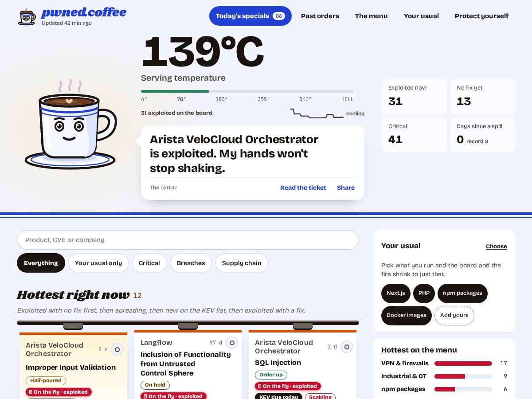The width and height of the screenshot is (532, 399).
Task: Click On the fly badge on SQL Injection card
Action: [x=288, y=386]
